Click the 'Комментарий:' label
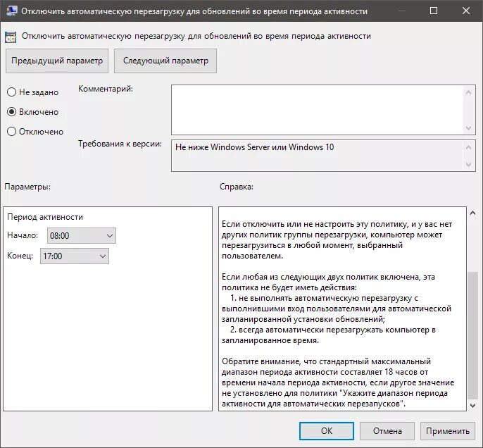483x448 pixels. pyautogui.click(x=106, y=89)
